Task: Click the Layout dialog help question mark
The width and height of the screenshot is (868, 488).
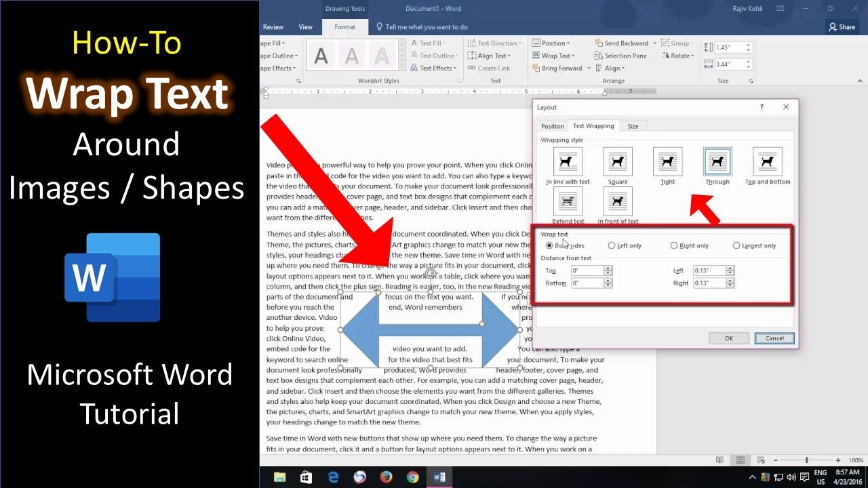Action: [x=762, y=107]
